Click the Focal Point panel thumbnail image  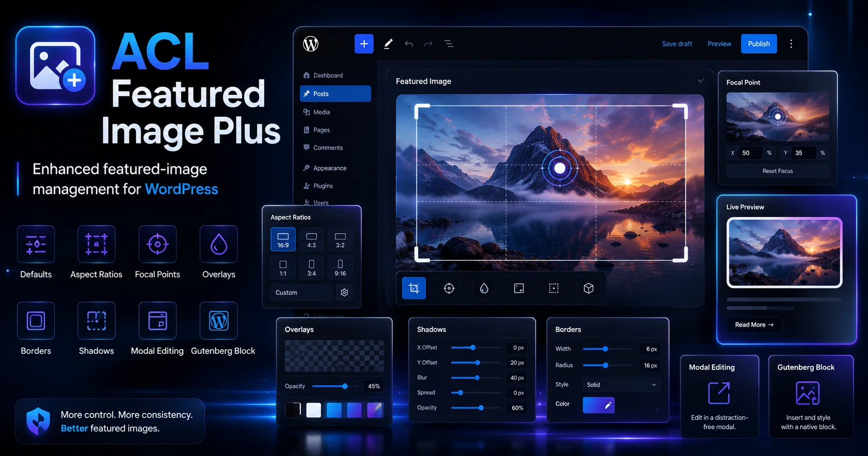778,117
